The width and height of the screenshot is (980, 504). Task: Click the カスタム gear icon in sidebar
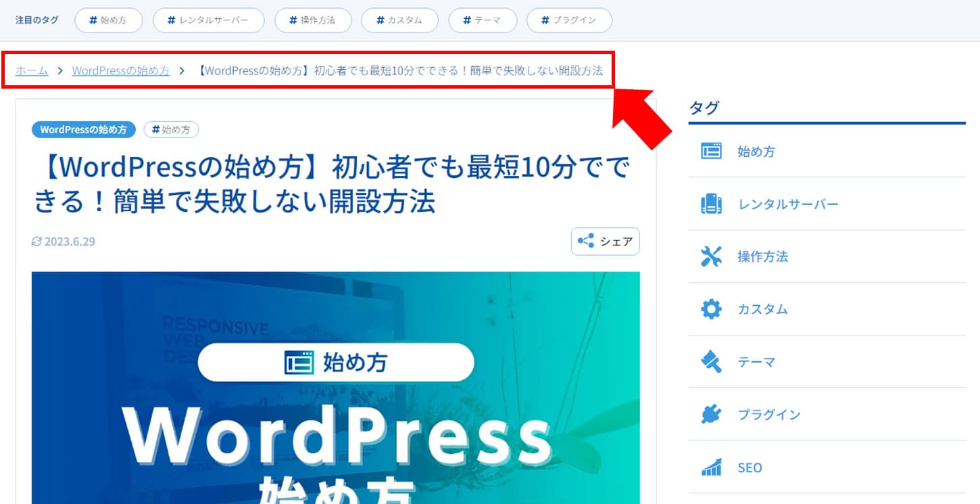[x=711, y=309]
